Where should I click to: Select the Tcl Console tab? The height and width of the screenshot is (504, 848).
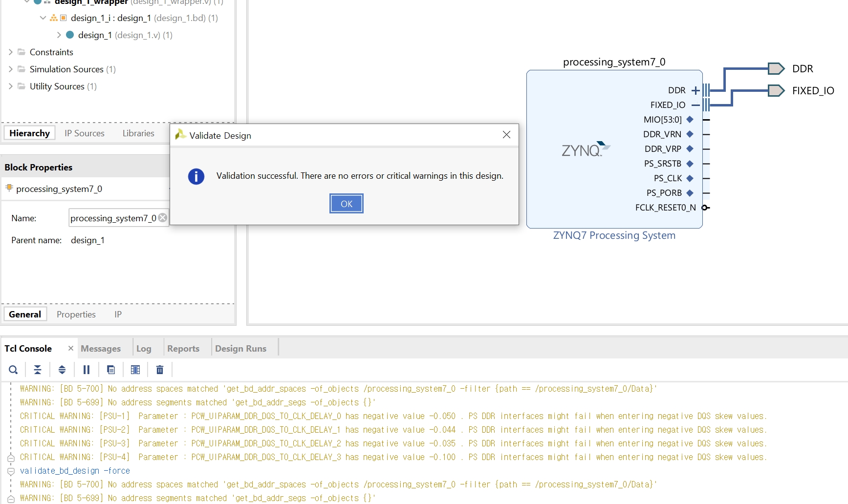click(x=28, y=348)
